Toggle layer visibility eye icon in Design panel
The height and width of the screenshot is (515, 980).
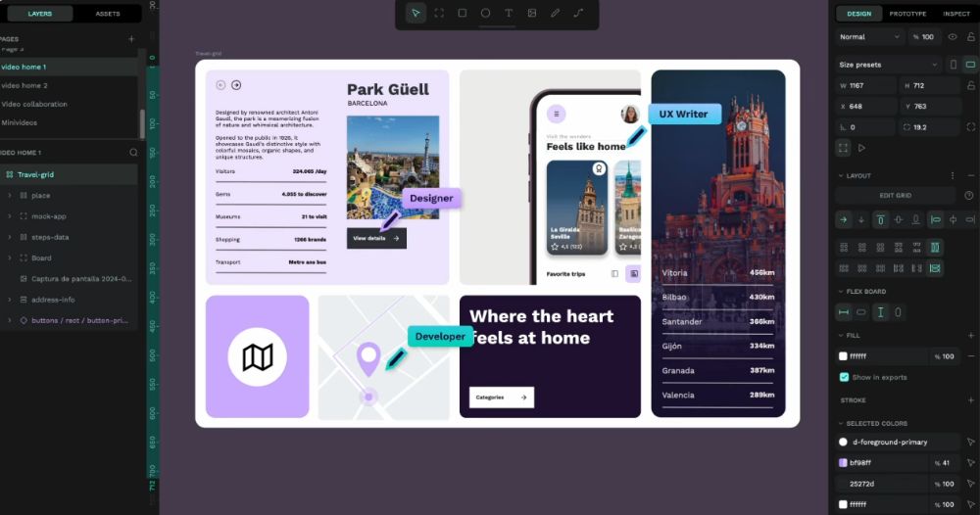point(953,37)
